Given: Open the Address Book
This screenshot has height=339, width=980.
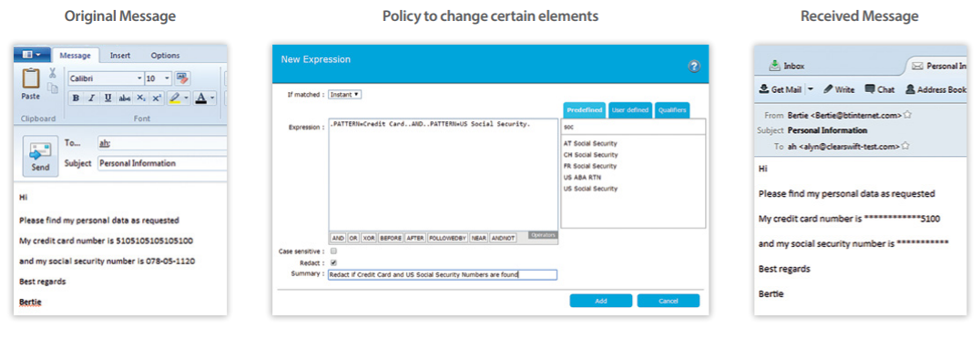Looking at the screenshot, I should (935, 89).
